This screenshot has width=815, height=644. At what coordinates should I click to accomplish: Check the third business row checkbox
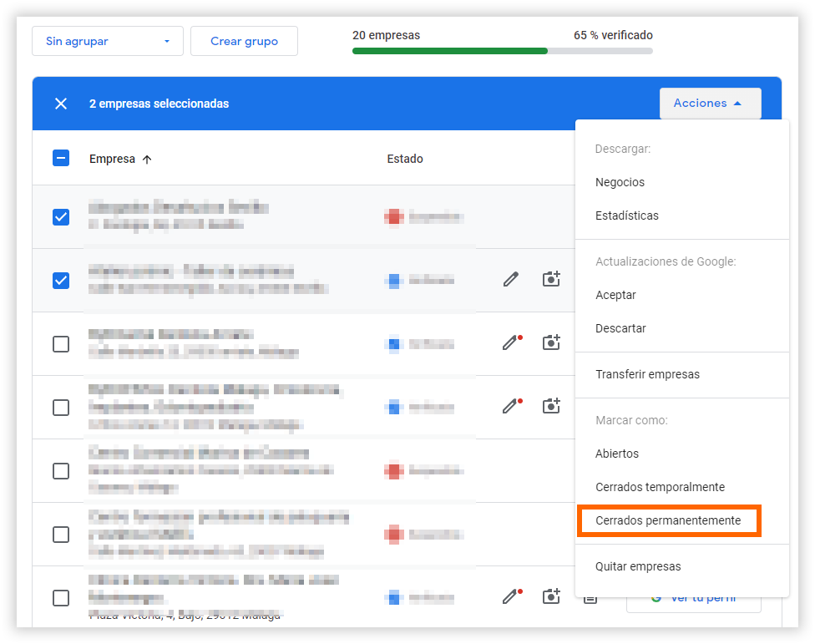point(61,344)
